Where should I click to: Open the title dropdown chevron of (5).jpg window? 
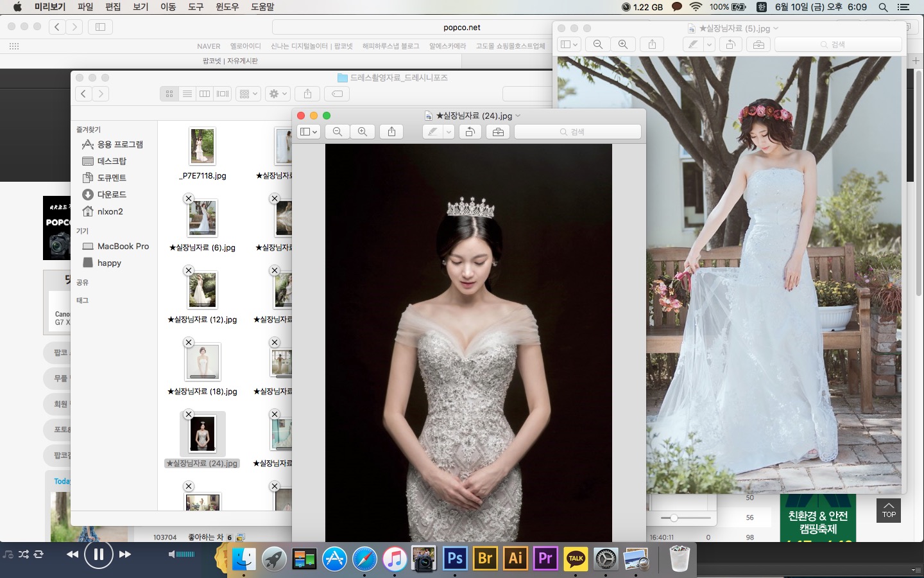(775, 28)
